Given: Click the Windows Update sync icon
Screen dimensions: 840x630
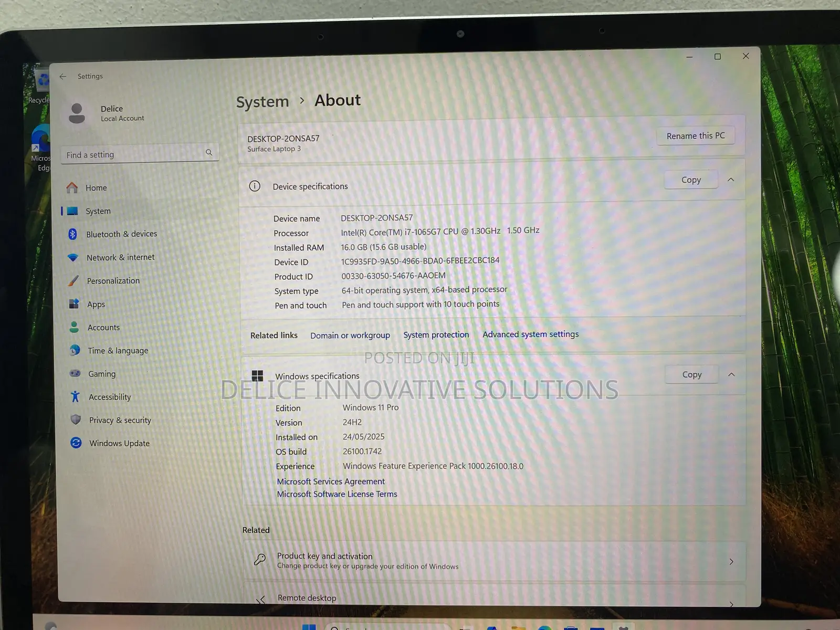Looking at the screenshot, I should [x=76, y=443].
